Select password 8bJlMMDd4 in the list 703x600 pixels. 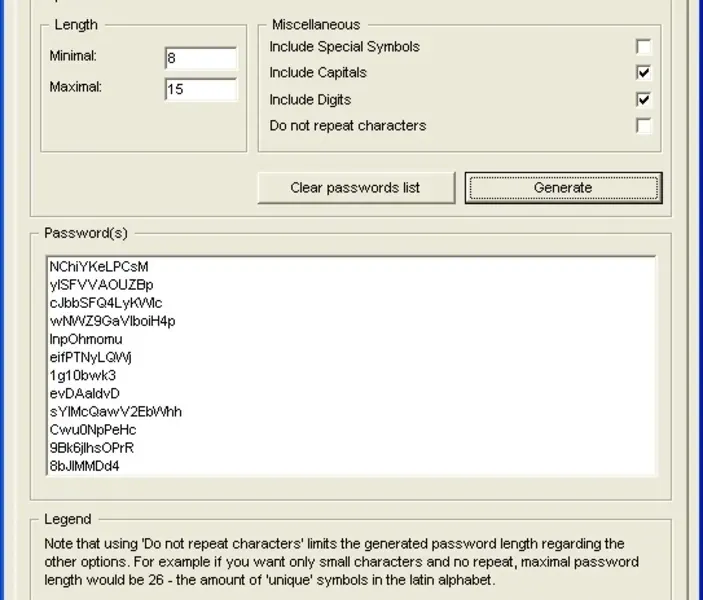click(84, 465)
